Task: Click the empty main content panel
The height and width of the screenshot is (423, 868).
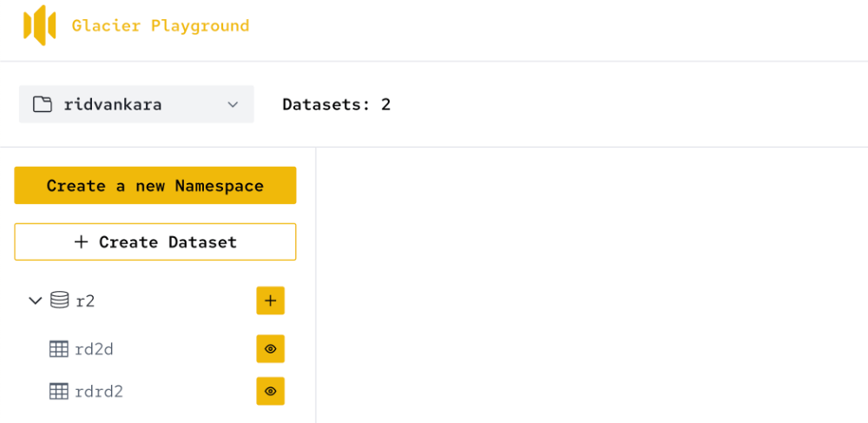Action: 590,287
